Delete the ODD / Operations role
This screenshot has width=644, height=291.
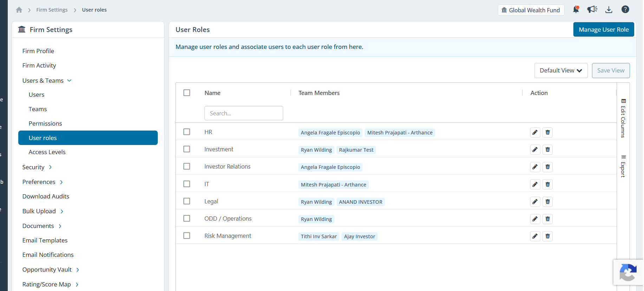tap(548, 219)
